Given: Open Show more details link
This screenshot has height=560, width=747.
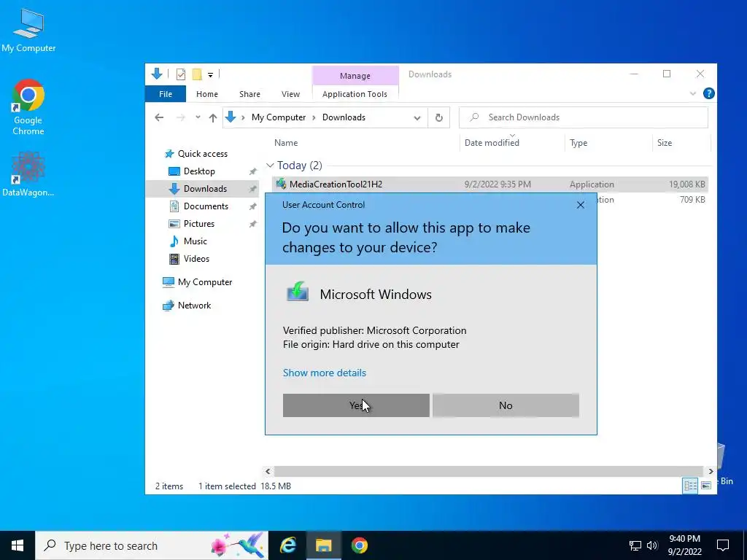Looking at the screenshot, I should [325, 373].
